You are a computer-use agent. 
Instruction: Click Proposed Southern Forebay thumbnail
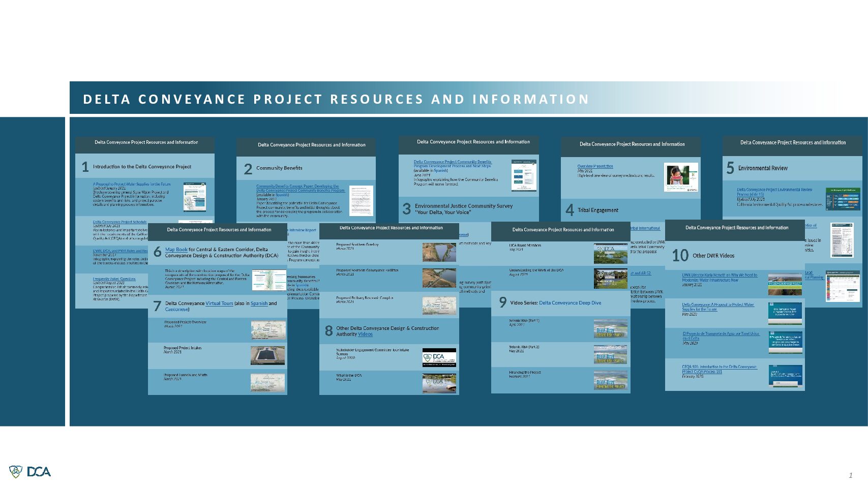(x=439, y=252)
